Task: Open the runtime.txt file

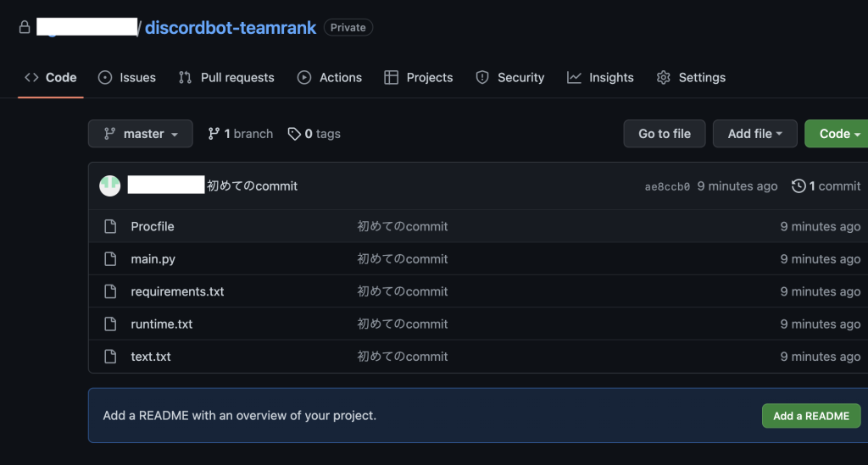Action: 162,324
